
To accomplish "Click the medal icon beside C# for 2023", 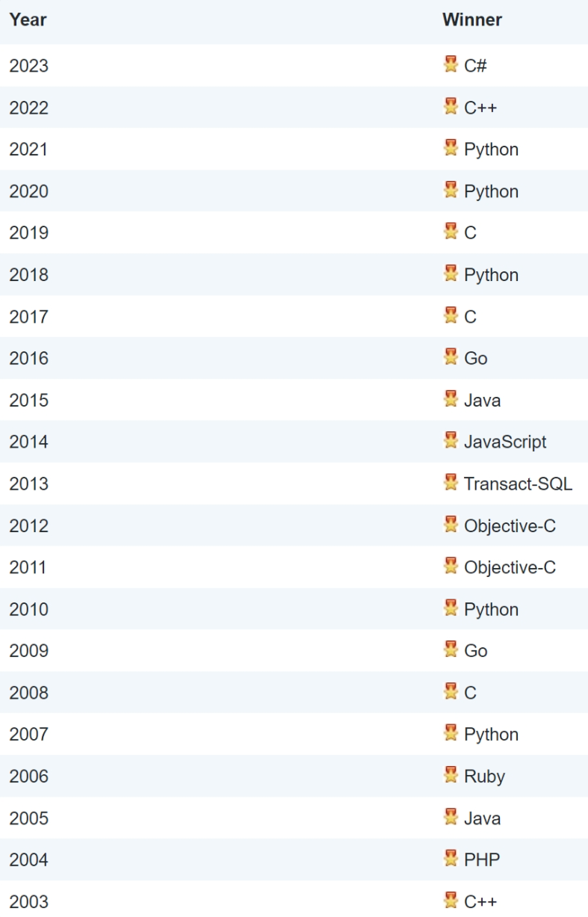I will click(x=451, y=65).
